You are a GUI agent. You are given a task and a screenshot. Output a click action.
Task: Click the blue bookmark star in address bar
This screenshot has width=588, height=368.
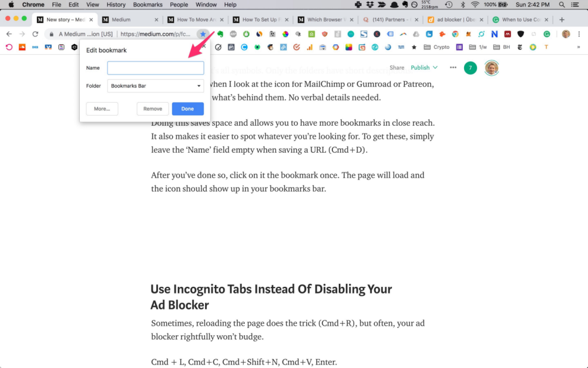click(203, 35)
